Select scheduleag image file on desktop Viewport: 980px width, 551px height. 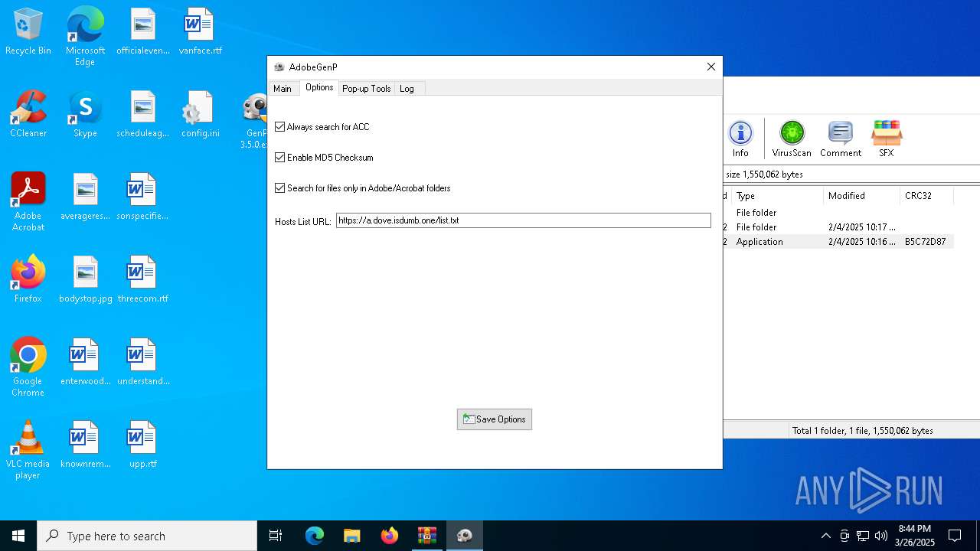pos(143,115)
